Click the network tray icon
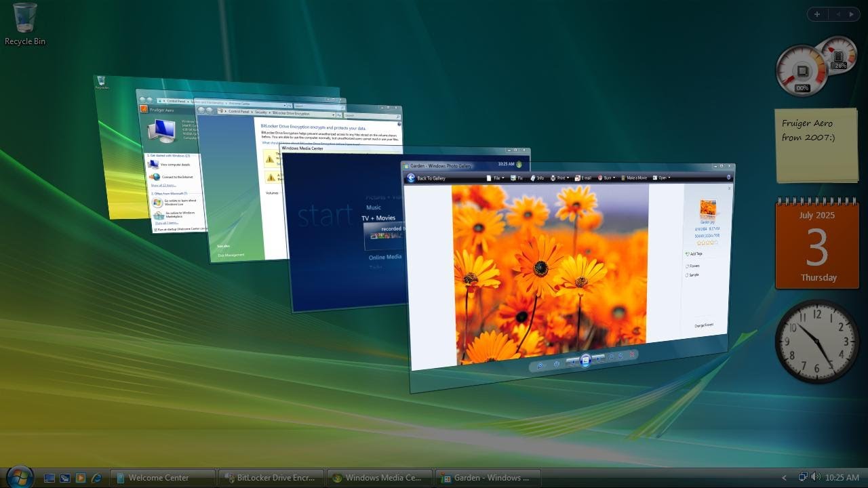 click(803, 477)
